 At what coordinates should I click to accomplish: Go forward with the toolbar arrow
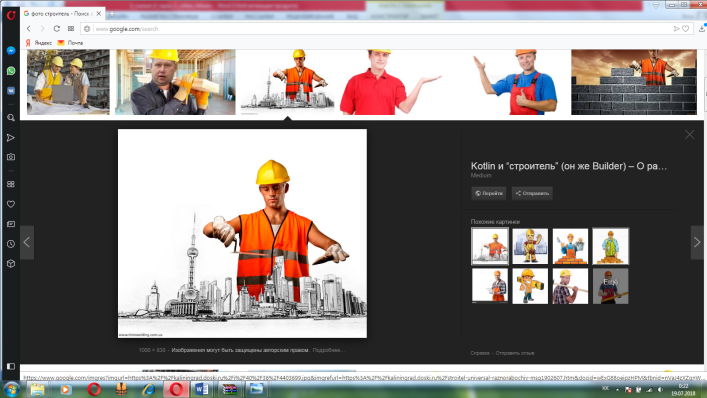(42, 28)
